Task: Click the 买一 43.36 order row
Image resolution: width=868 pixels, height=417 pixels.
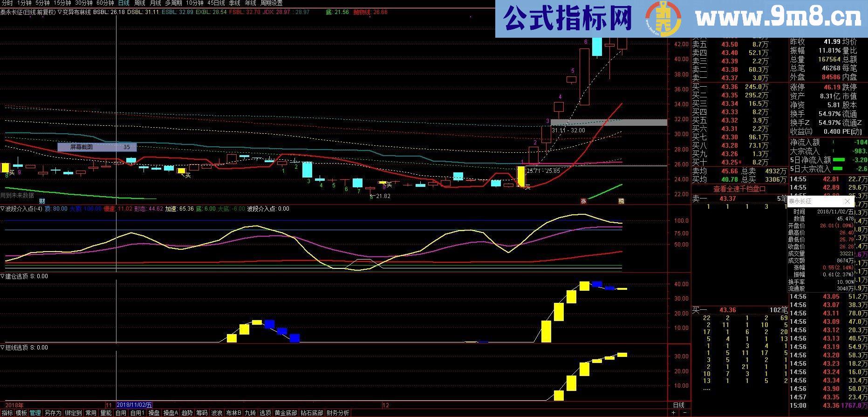Action: [730, 87]
